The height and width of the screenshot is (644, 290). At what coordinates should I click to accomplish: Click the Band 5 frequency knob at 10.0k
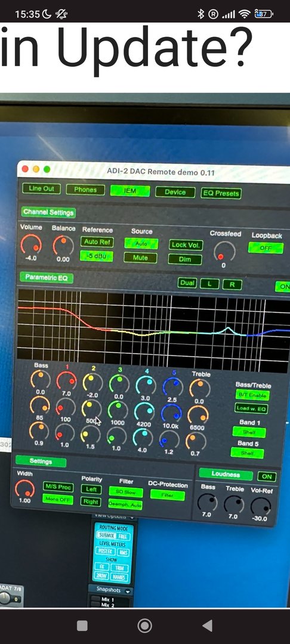point(171,414)
